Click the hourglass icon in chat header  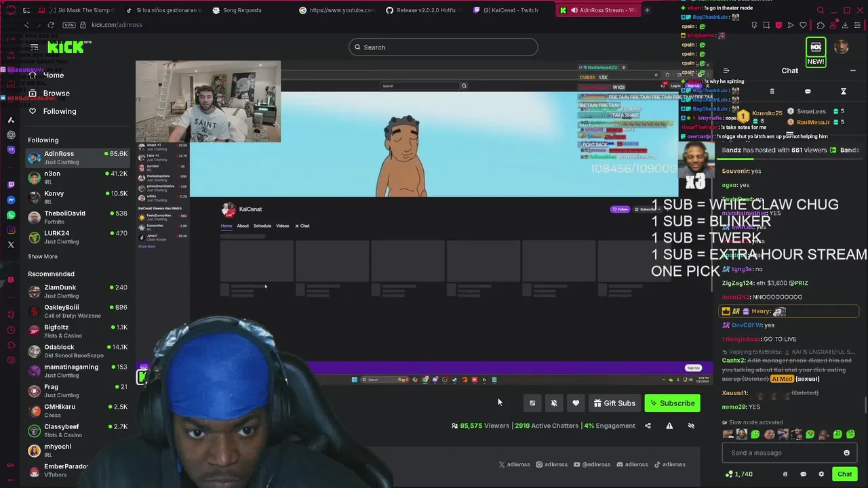click(844, 91)
